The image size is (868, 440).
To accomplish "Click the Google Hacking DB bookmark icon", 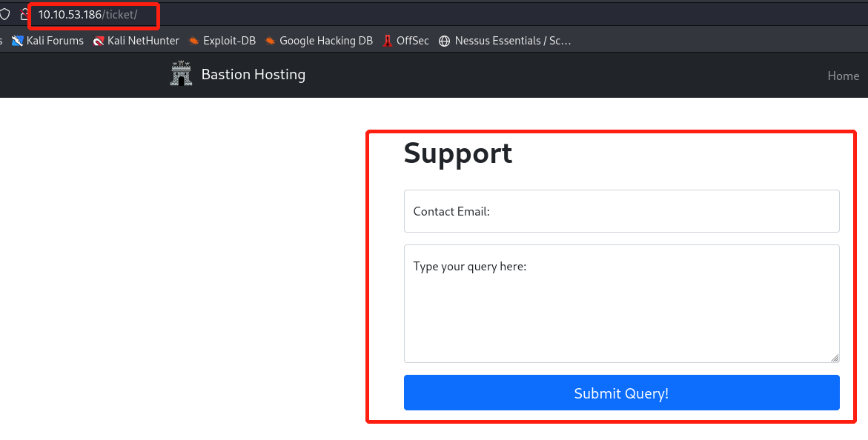I will 271,41.
